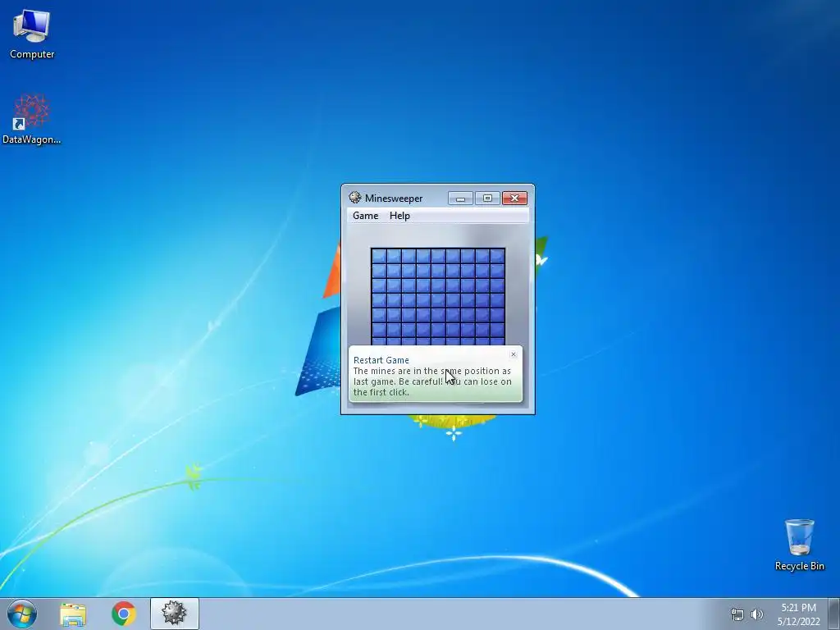The height and width of the screenshot is (630, 840).
Task: Click the Minesweeper taskbar button
Action: pyautogui.click(x=175, y=614)
